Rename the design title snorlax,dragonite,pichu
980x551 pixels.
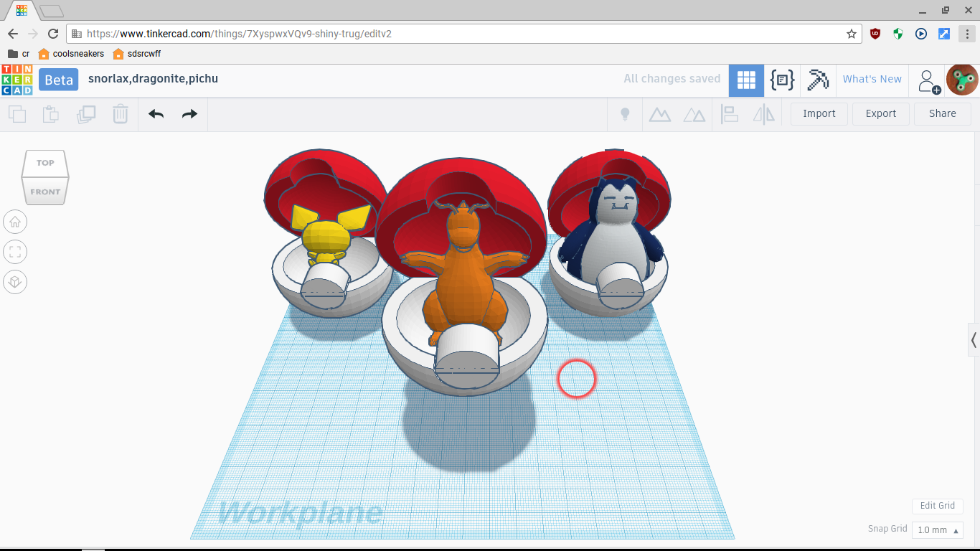[x=153, y=79]
